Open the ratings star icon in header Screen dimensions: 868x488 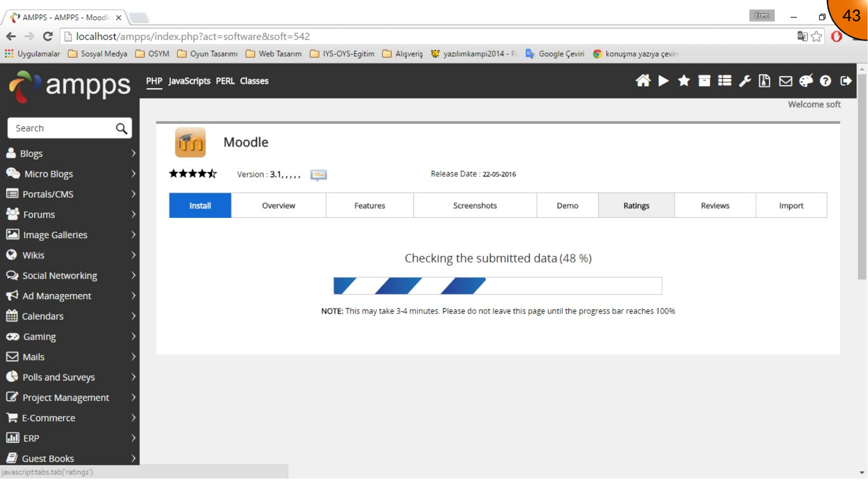[x=684, y=81]
